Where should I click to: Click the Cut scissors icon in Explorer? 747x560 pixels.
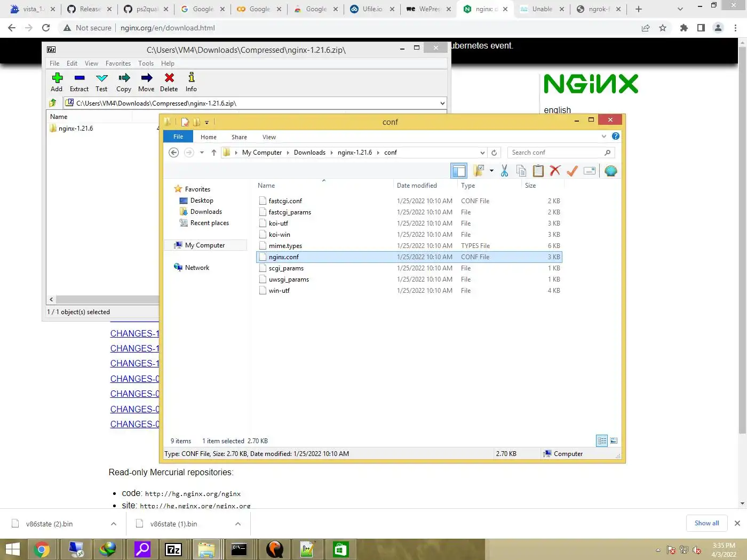click(x=504, y=171)
